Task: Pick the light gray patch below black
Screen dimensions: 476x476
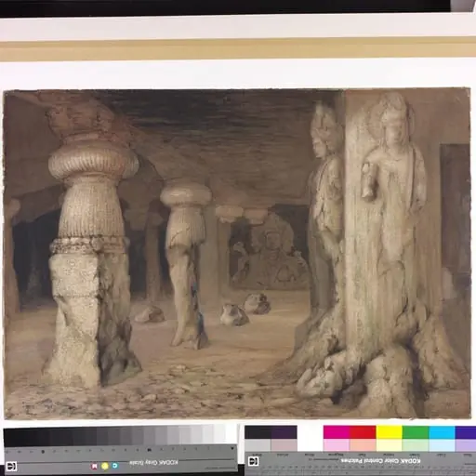Action: 258,445
